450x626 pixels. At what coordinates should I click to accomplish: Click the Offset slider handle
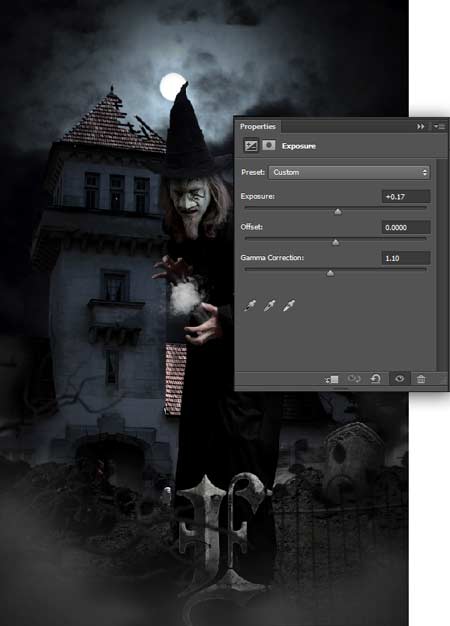[x=335, y=242]
